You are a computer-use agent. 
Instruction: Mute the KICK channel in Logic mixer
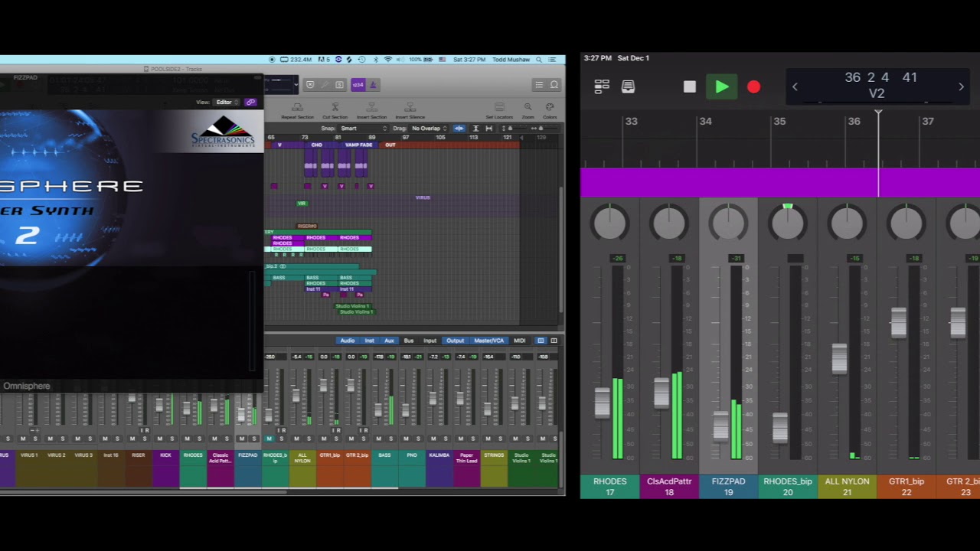pos(159,439)
